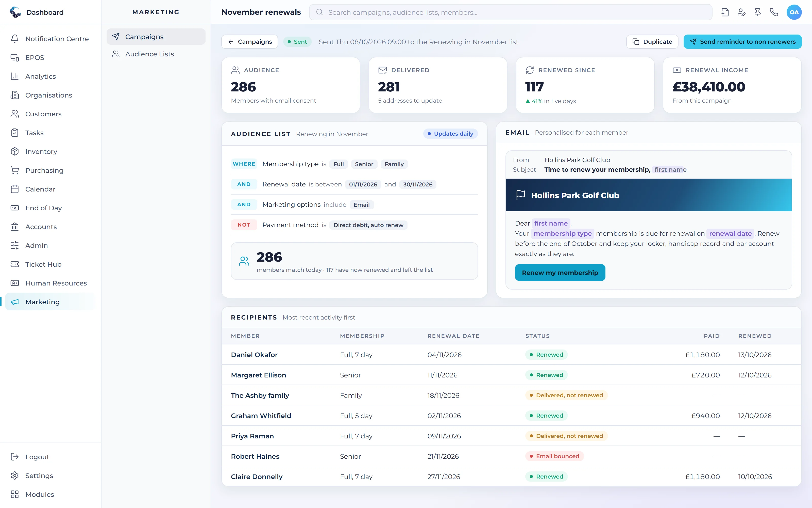The image size is (812, 508).
Task: Open the OA user avatar
Action: point(794,12)
